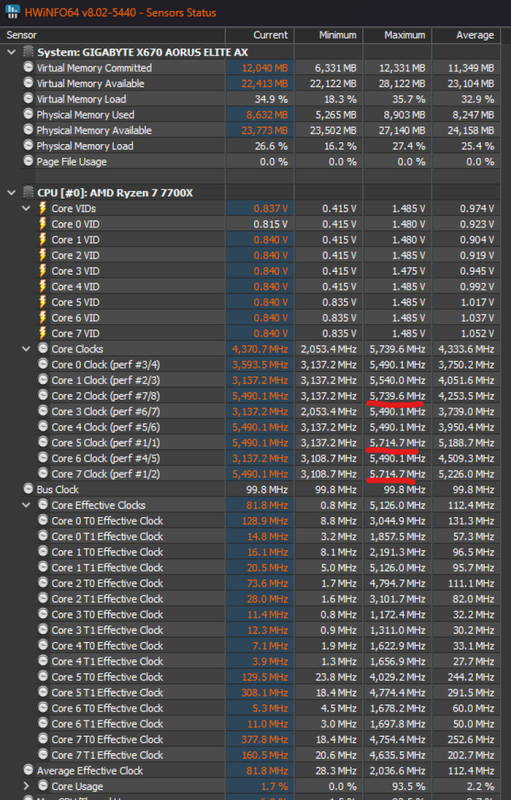The width and height of the screenshot is (511, 800).
Task: Click the lightning bolt icon for Core 7 VID
Action: click(x=43, y=333)
